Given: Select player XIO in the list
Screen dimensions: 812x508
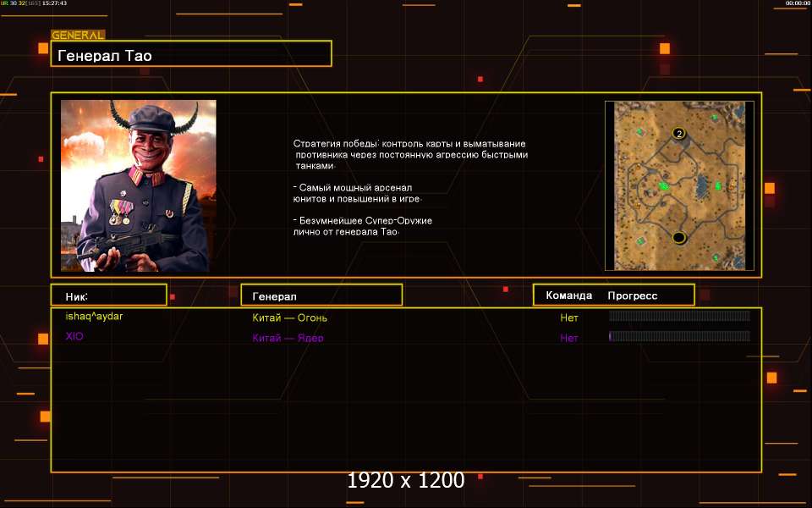Looking at the screenshot, I should point(74,337).
